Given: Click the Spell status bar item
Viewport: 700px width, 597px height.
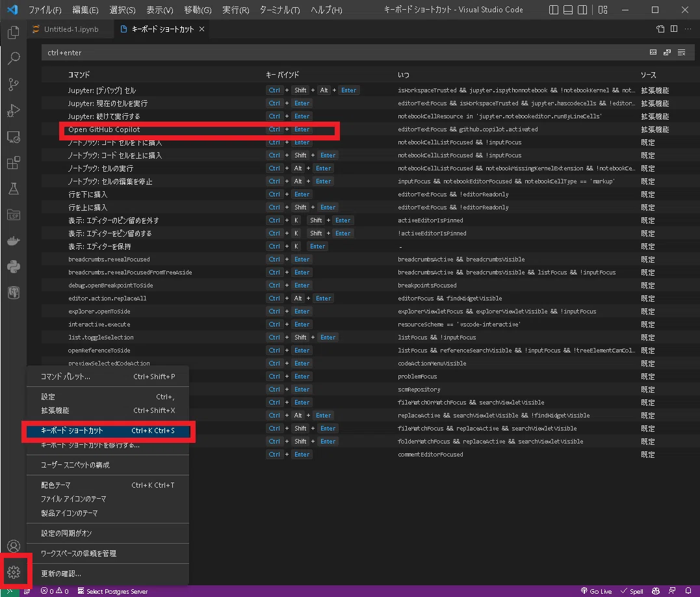Looking at the screenshot, I should click(632, 590).
